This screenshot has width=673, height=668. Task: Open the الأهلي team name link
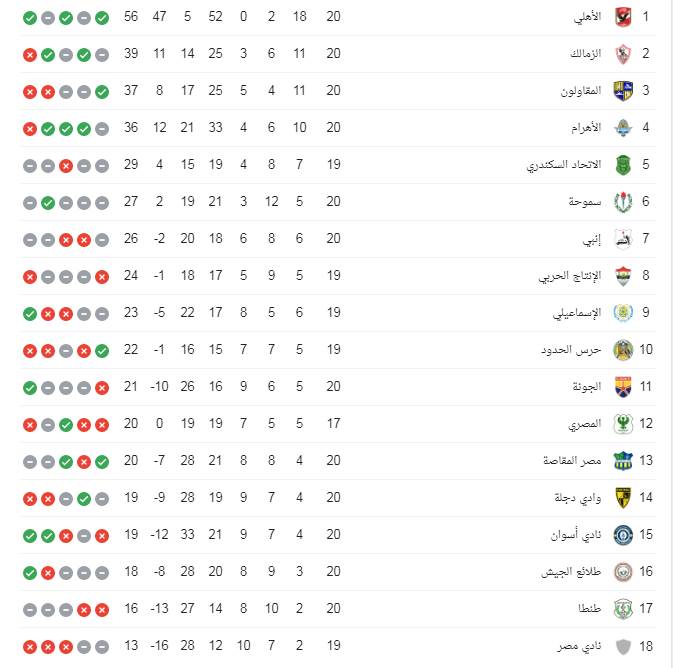[x=587, y=17]
